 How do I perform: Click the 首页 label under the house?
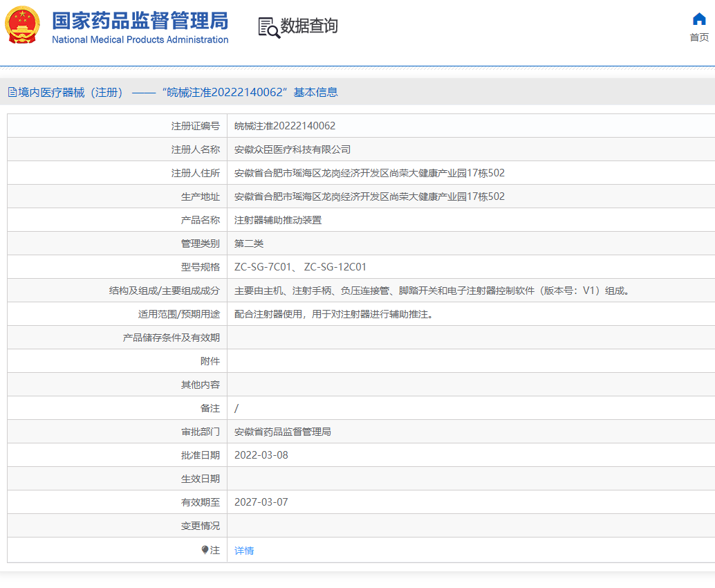[x=699, y=37]
